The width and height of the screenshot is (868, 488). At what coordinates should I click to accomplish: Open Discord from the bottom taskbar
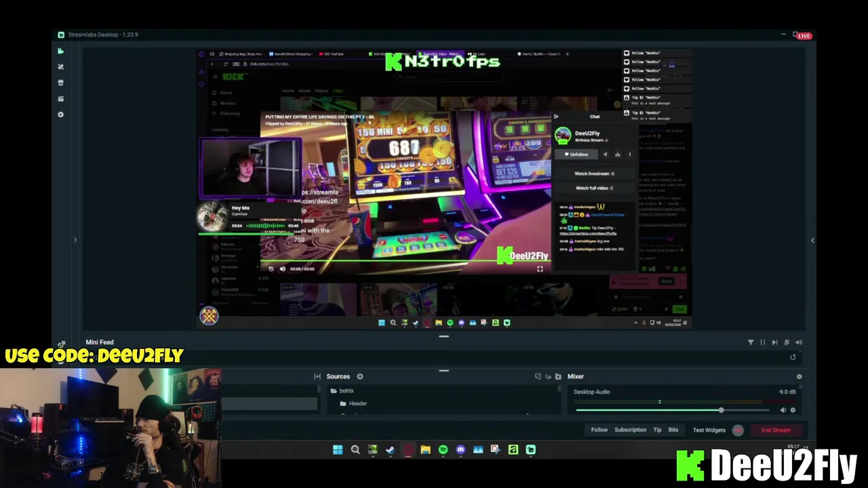click(x=460, y=449)
